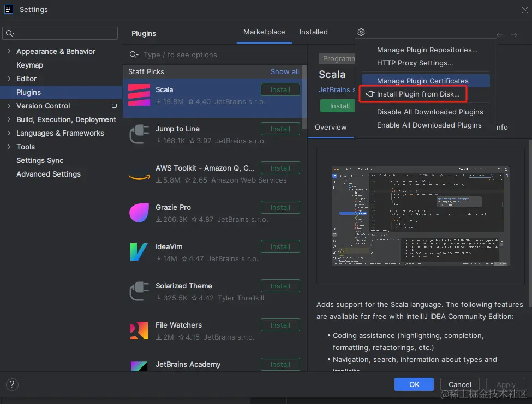Click the JetBrains Academy plugin logo
The image size is (532, 404).
click(139, 366)
